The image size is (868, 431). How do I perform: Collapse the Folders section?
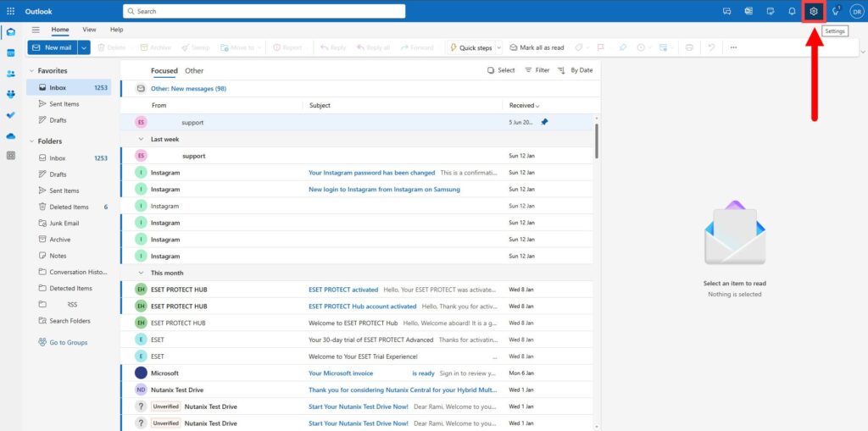32,141
